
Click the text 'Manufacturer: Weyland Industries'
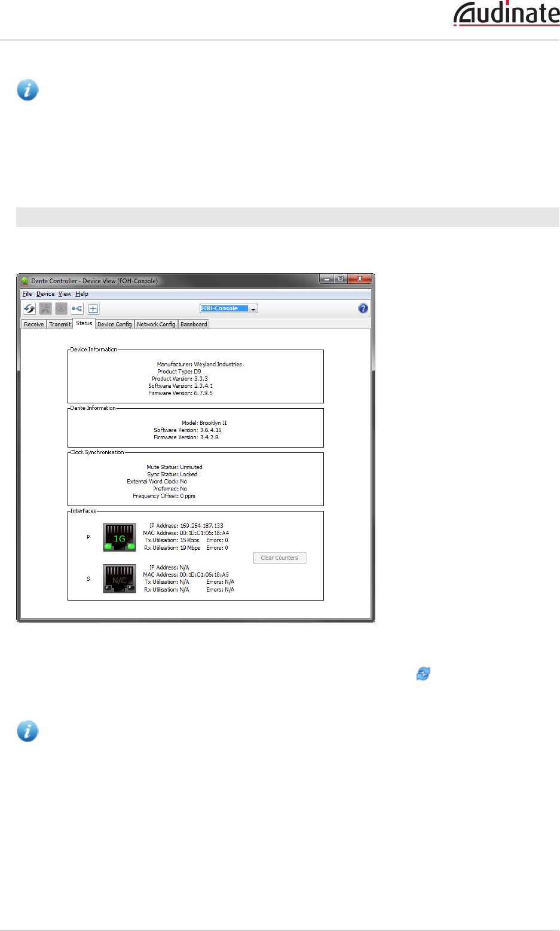(199, 364)
